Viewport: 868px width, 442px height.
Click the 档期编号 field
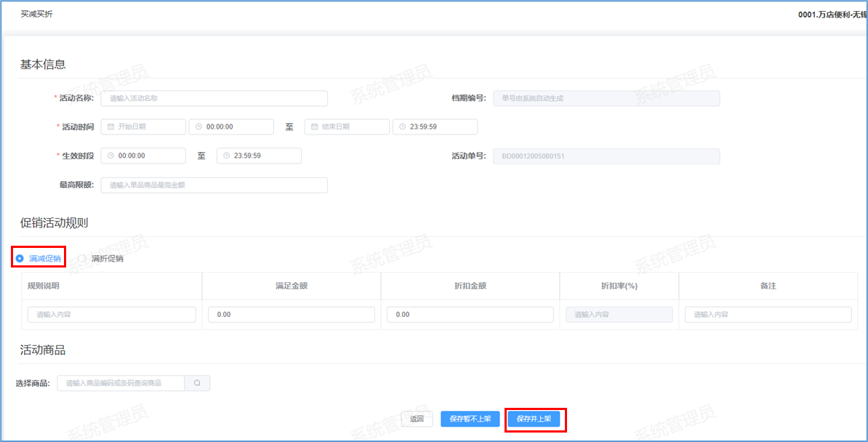(x=606, y=98)
